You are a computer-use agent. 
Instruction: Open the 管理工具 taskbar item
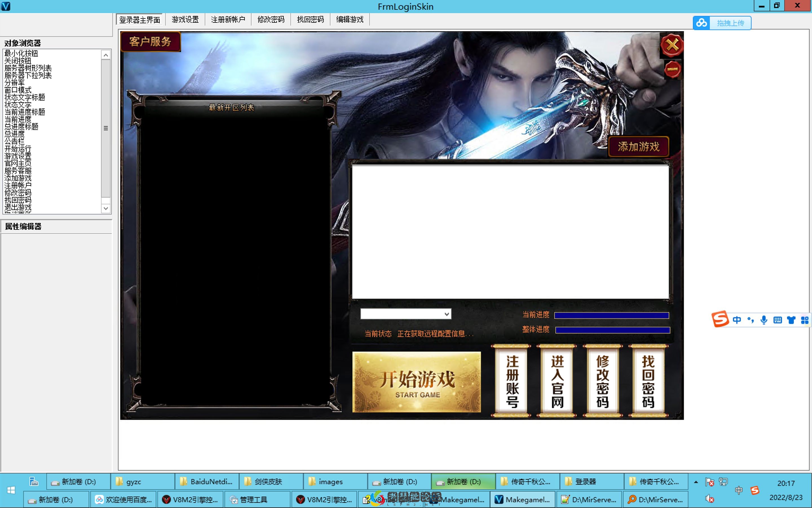click(257, 500)
